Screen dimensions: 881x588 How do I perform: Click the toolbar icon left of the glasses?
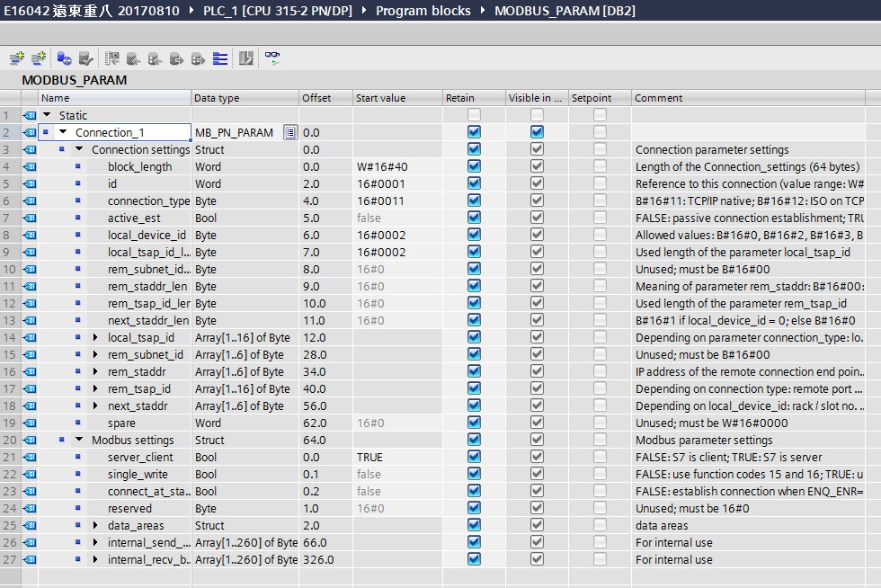[x=246, y=58]
